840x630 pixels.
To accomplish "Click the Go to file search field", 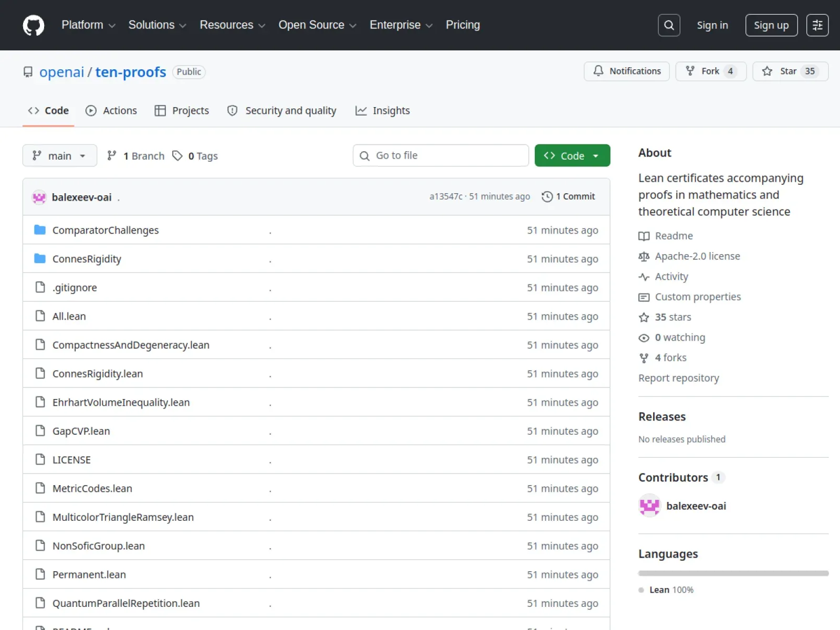I will click(x=441, y=155).
